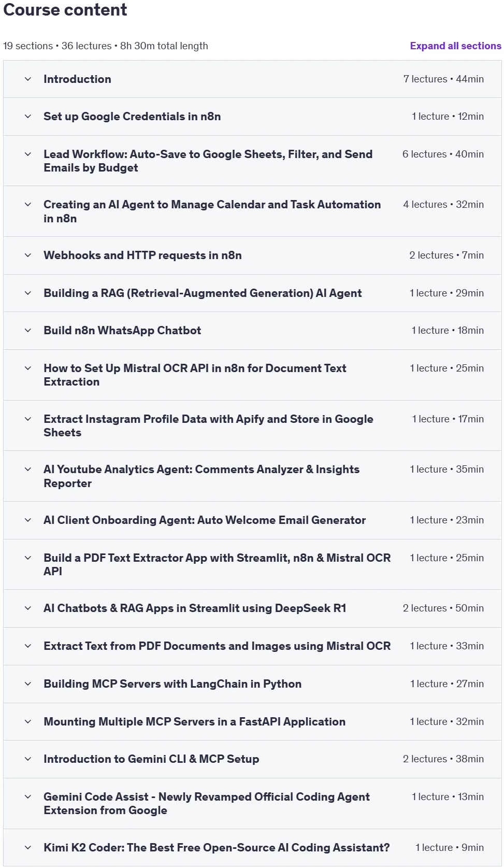
Task: Open the Kimi K2 Coder section chevron
Action: (x=28, y=848)
